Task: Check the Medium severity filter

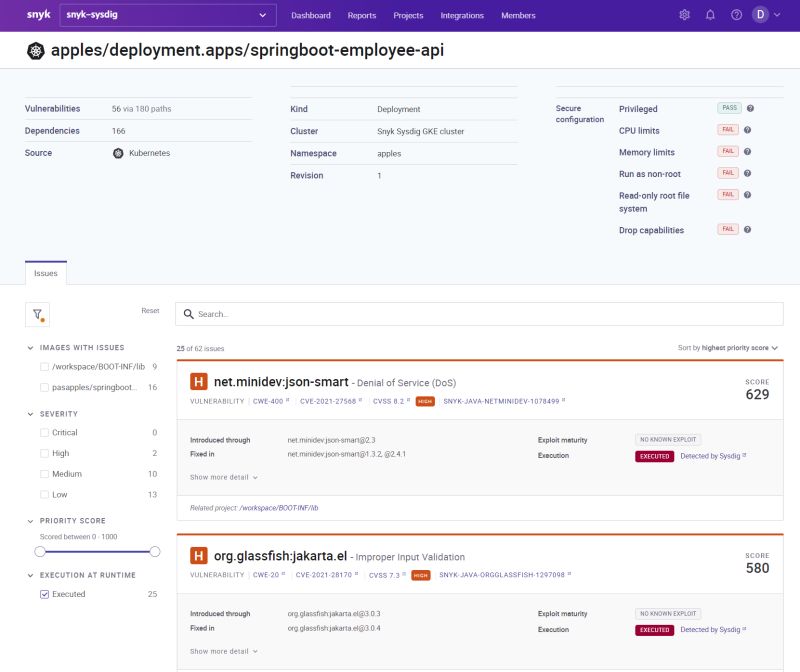Action: (44, 474)
